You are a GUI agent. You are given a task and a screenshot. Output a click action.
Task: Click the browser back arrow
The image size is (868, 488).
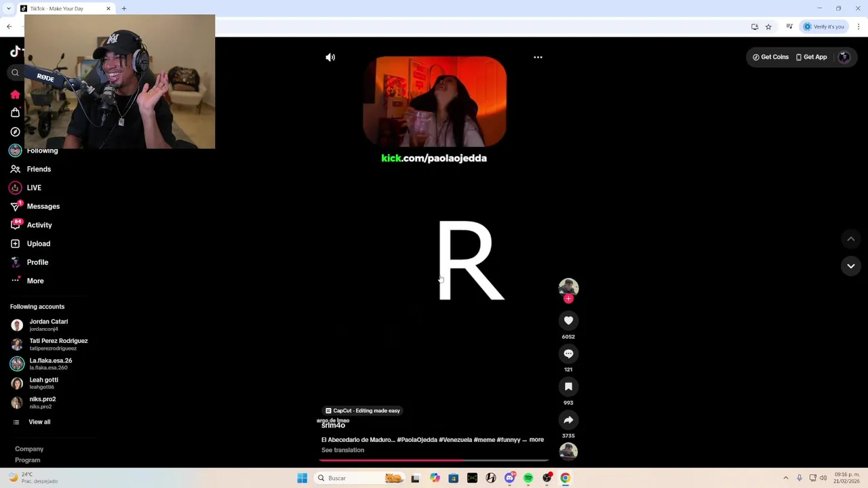pyautogui.click(x=9, y=26)
